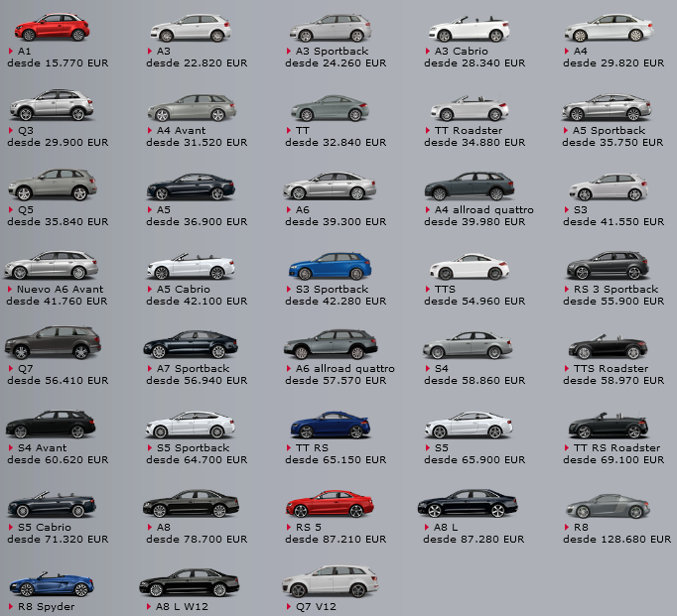Viewport: 677px width, 616px height.
Task: Open the A3 model link
Action: pyautogui.click(x=163, y=51)
